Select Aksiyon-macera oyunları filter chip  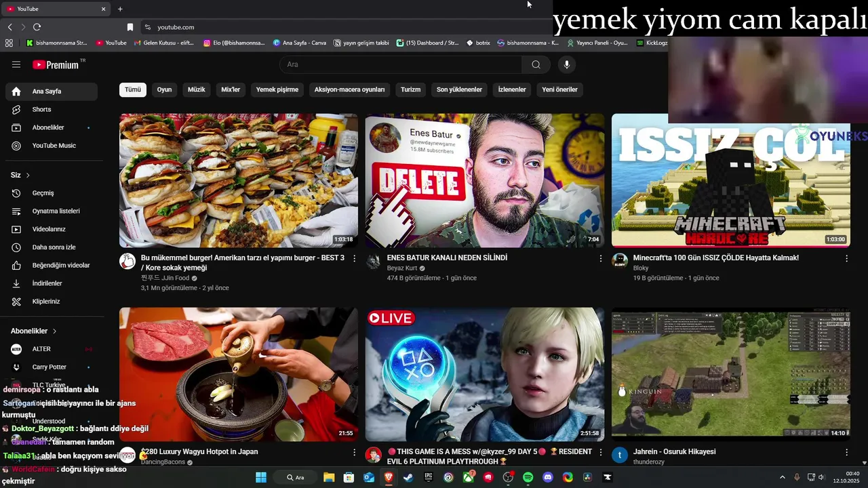coord(349,89)
